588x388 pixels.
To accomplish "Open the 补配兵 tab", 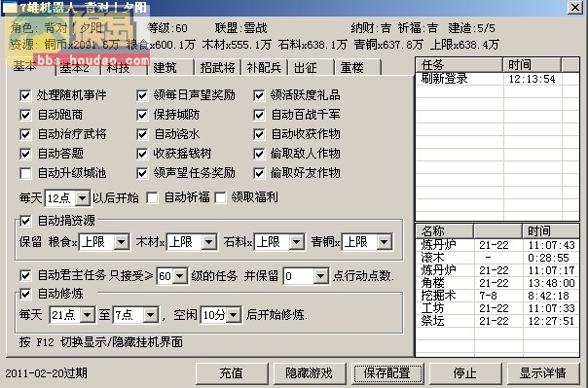I will 265,68.
